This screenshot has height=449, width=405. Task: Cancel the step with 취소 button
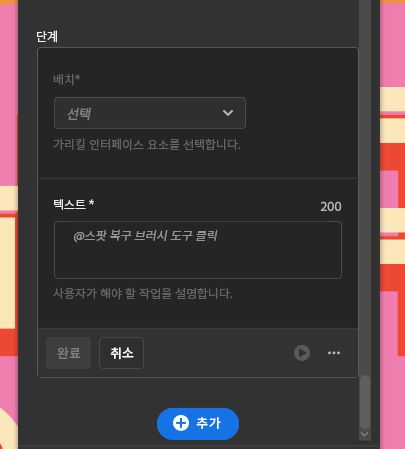point(121,353)
